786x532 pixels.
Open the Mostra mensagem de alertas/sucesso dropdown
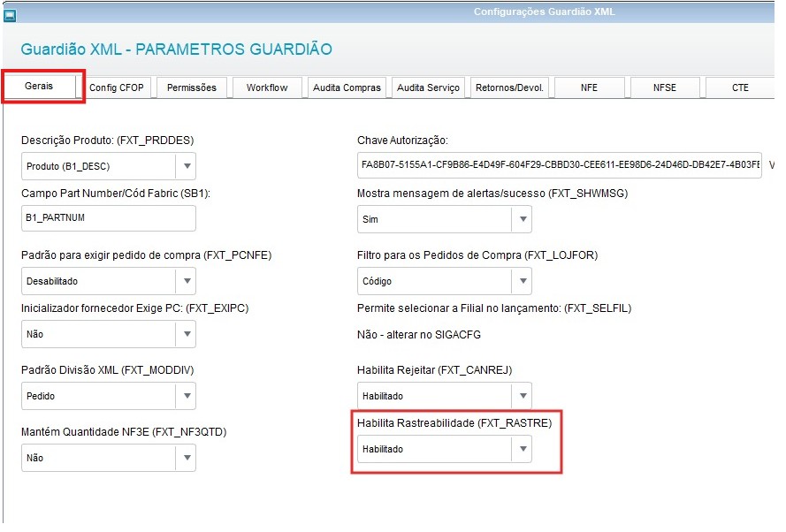444,219
